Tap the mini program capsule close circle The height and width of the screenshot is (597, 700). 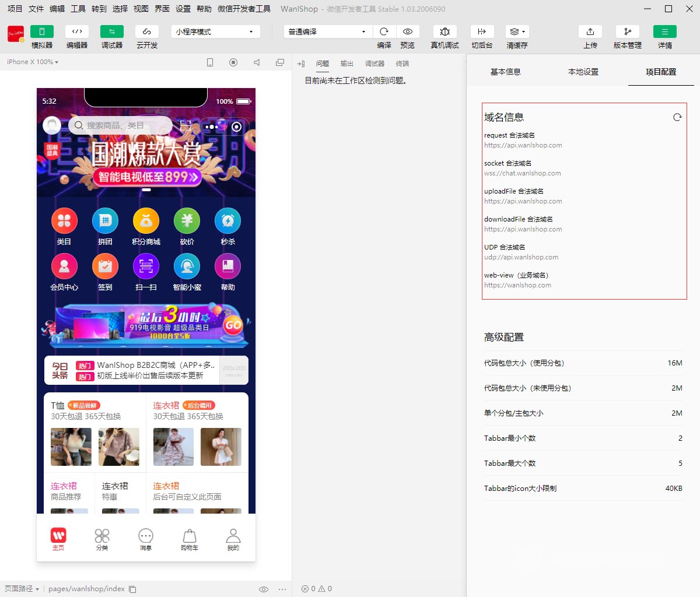tap(237, 127)
